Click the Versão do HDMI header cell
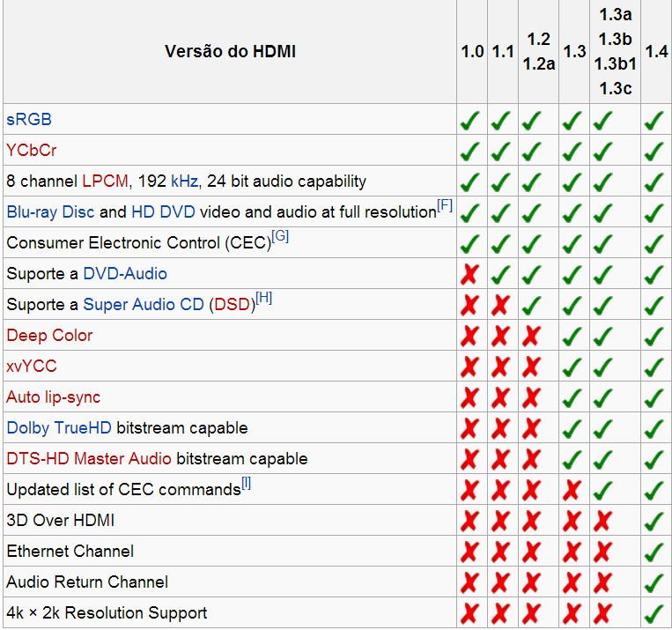Viewport: 672px width, 630px height. pos(230,52)
